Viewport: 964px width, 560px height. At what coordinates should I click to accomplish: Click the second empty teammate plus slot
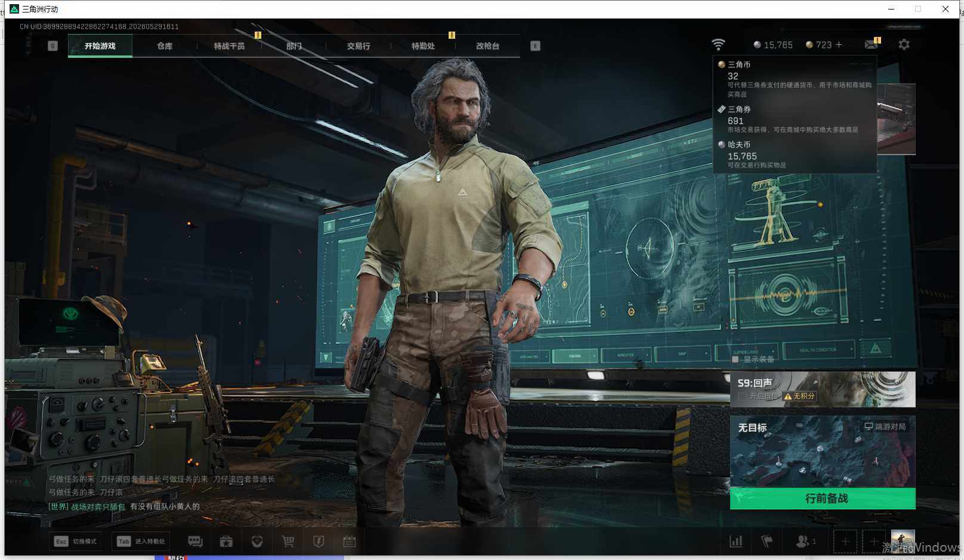874,542
